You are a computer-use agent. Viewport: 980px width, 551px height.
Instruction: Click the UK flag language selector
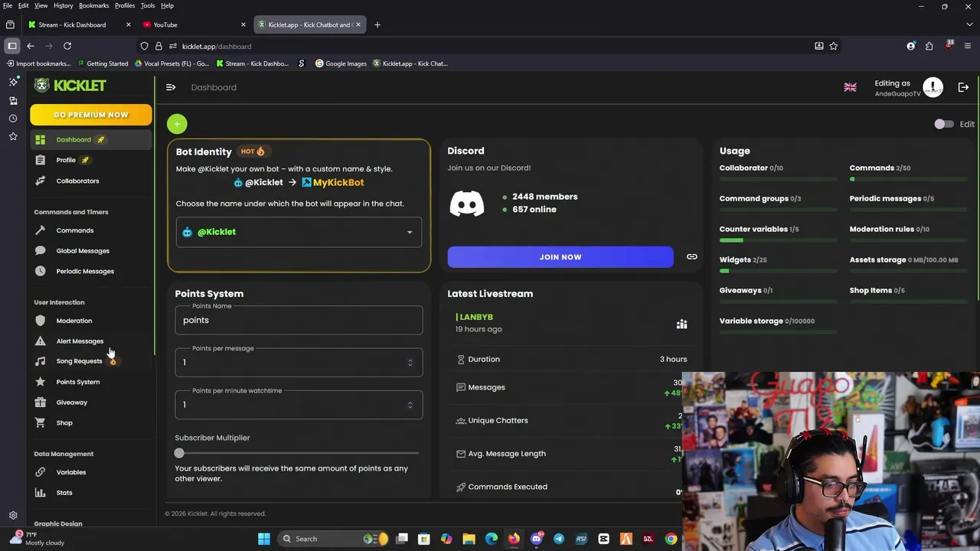tap(850, 87)
